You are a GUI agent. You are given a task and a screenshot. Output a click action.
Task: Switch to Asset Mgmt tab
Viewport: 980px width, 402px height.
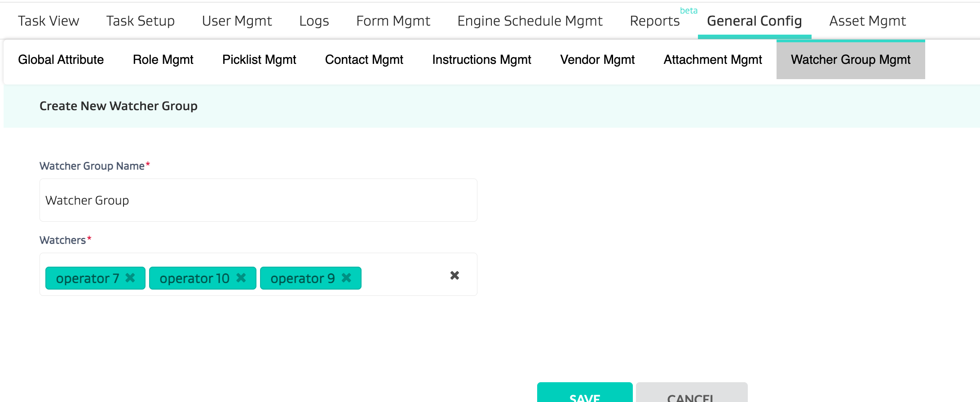coord(867,21)
